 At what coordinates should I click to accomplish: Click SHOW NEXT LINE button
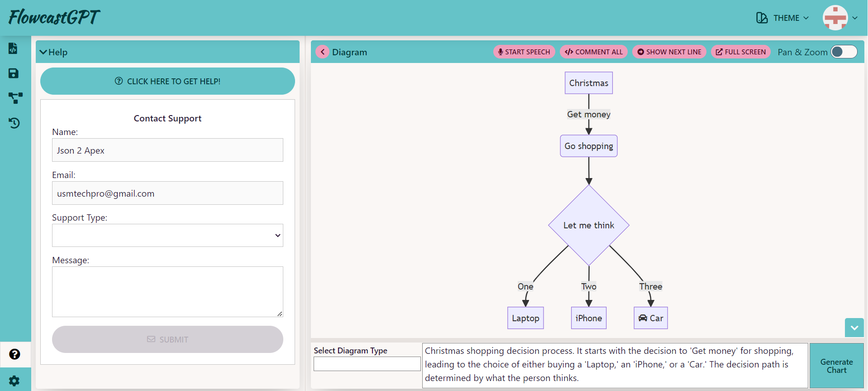pyautogui.click(x=669, y=52)
